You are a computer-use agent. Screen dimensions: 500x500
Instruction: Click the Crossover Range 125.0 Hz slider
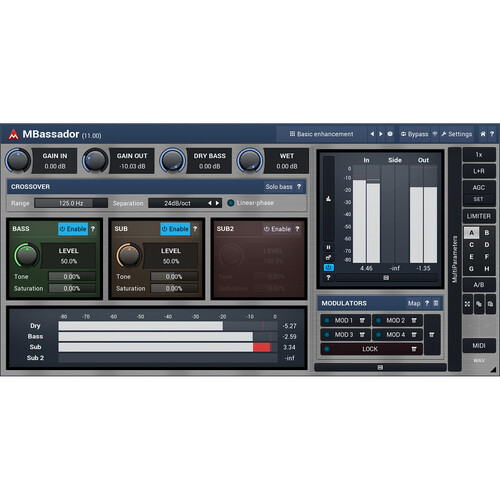[71, 203]
